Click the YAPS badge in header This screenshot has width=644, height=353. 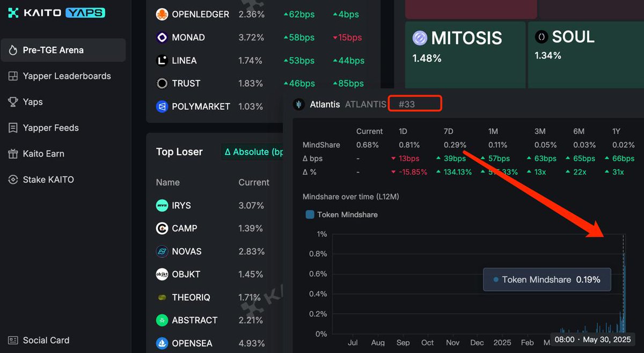[x=85, y=13]
